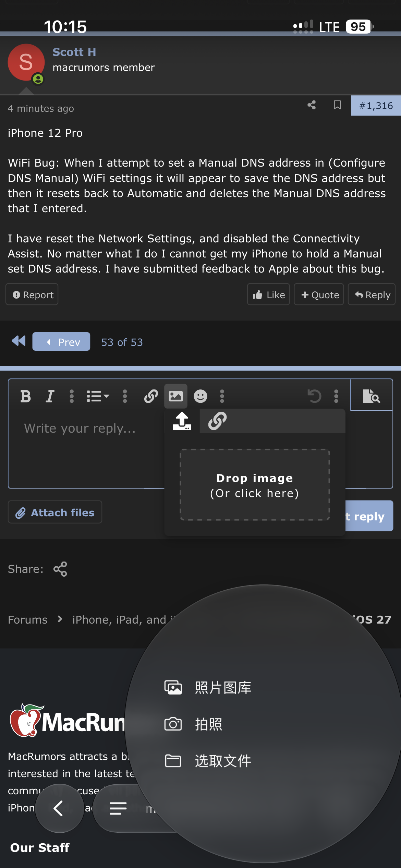Screen dimensions: 401x868
Task: Open more text formatting options after italic
Action: (72, 396)
